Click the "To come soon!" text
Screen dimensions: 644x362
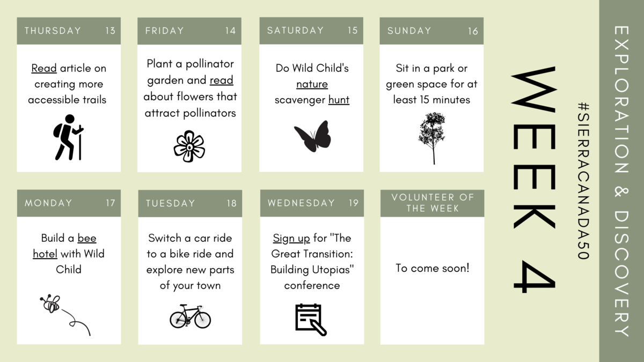433,268
